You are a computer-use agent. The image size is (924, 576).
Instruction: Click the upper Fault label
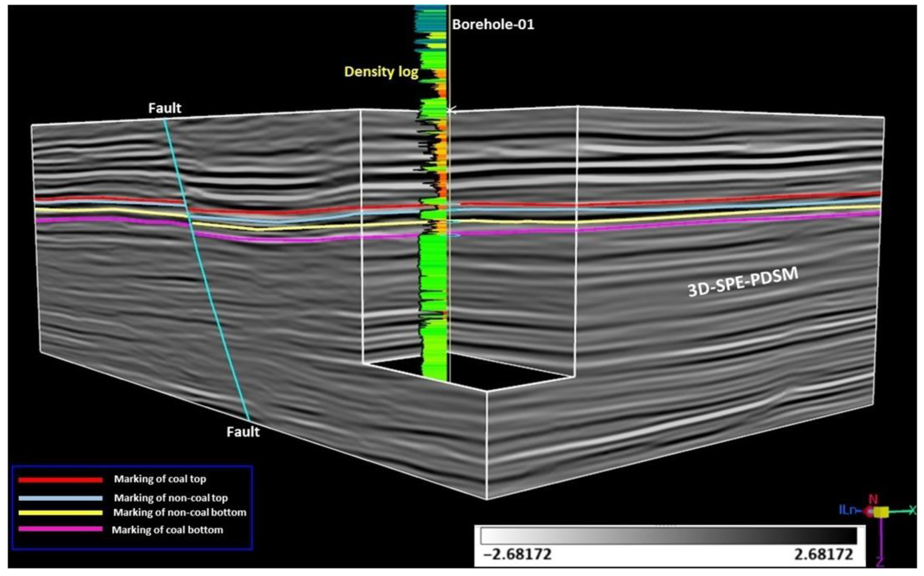[x=165, y=108]
